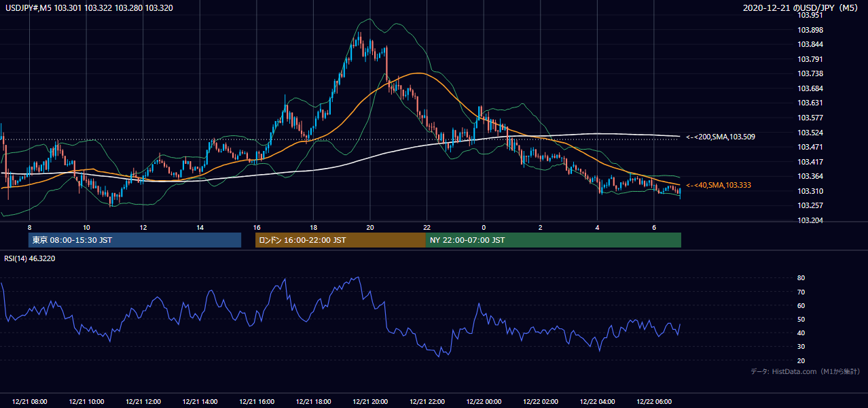The height and width of the screenshot is (408, 868).
Task: Click the 40,SMA,103.333 orange label
Action: 719,185
